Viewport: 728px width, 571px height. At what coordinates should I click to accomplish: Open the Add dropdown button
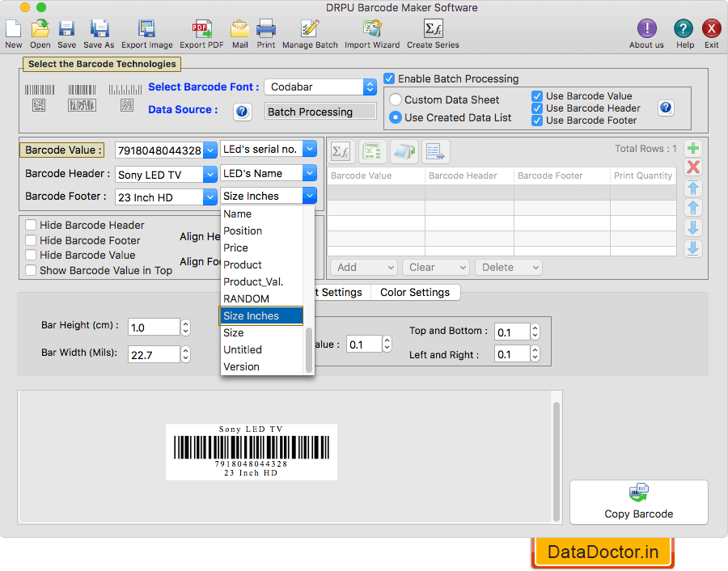363,268
